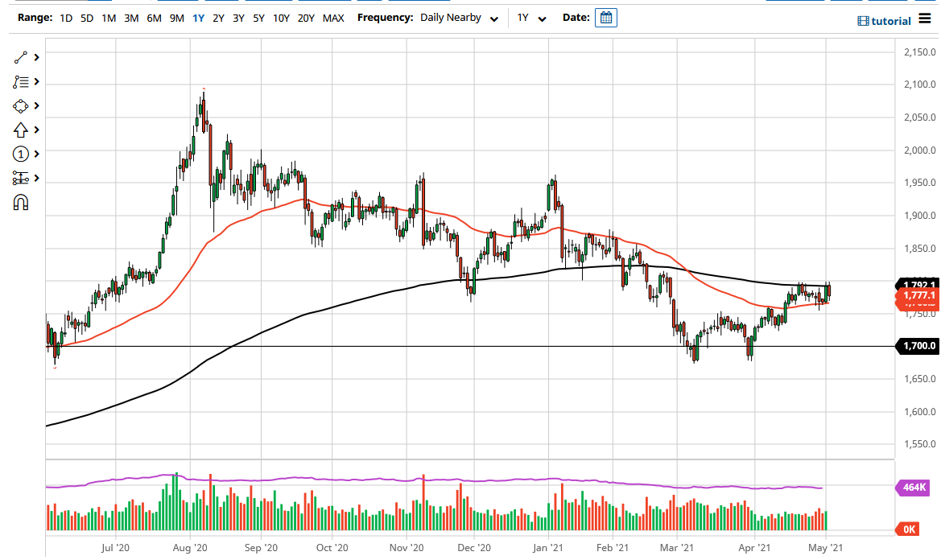Click the 1,900.0 price axis label

coord(919,216)
